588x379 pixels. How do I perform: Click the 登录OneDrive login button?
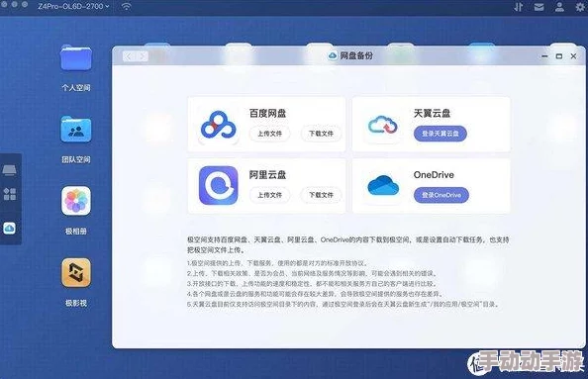pos(441,195)
